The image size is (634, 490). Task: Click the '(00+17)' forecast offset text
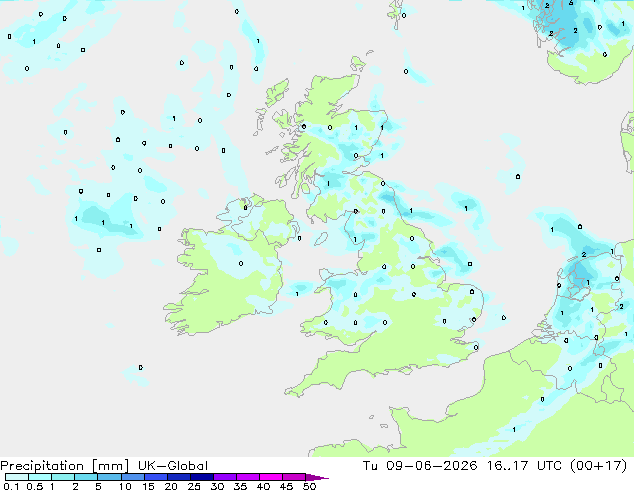(x=598, y=466)
